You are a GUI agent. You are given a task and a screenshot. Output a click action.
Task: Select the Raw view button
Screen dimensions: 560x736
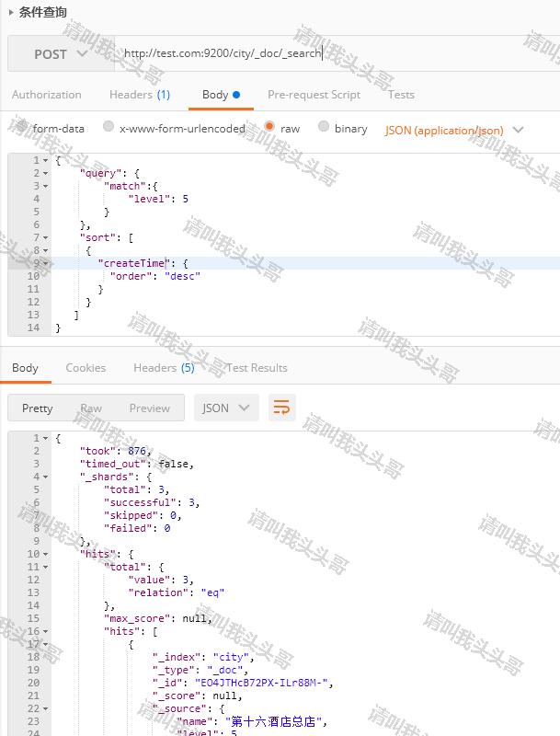tap(91, 408)
